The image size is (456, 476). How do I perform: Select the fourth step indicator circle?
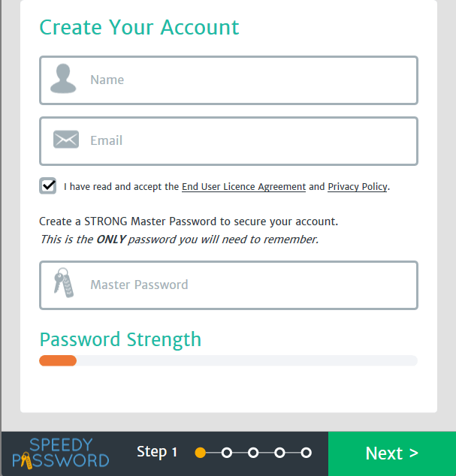coord(279,452)
